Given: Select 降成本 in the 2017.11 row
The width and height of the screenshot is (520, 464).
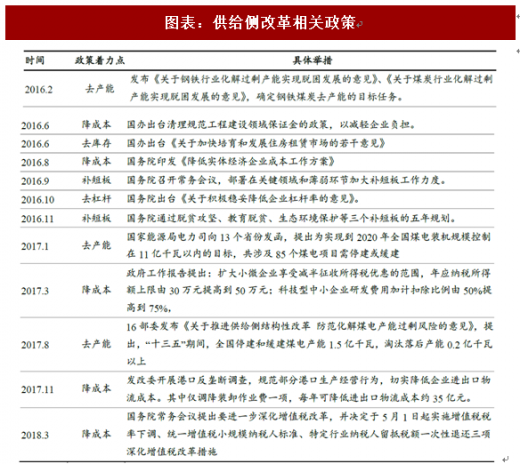Looking at the screenshot, I should tap(97, 388).
